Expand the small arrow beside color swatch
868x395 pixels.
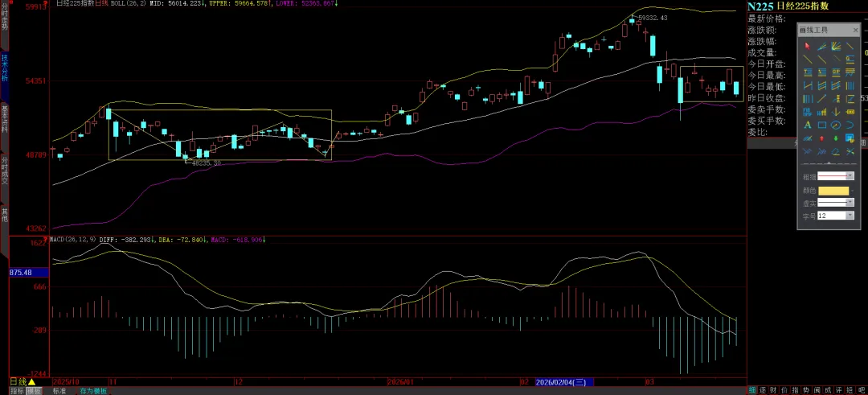853,190
